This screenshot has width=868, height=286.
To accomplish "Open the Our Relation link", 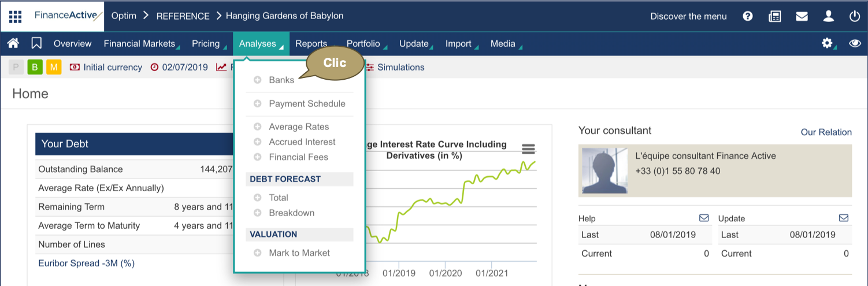I will [826, 132].
